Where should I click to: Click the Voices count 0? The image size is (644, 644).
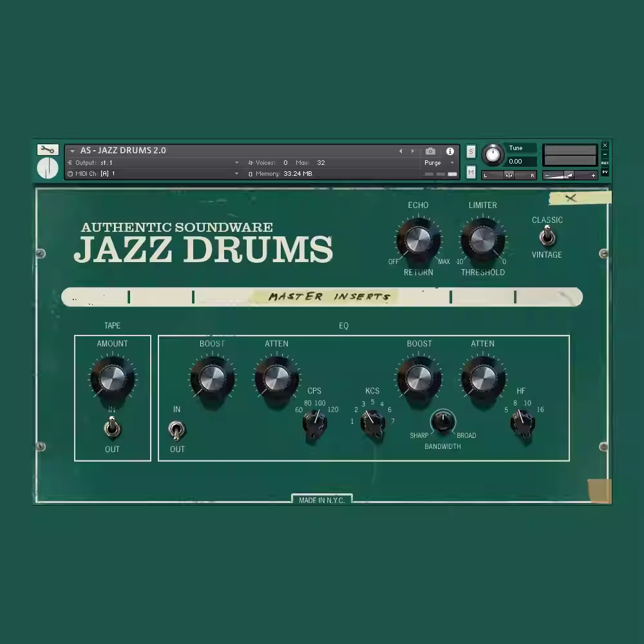285,163
